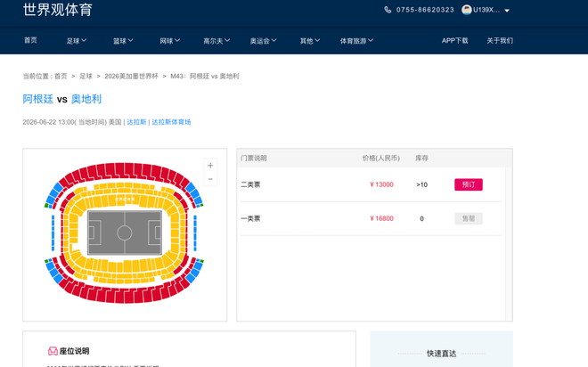Click the soccer pitch in the stadium map

[x=124, y=233]
